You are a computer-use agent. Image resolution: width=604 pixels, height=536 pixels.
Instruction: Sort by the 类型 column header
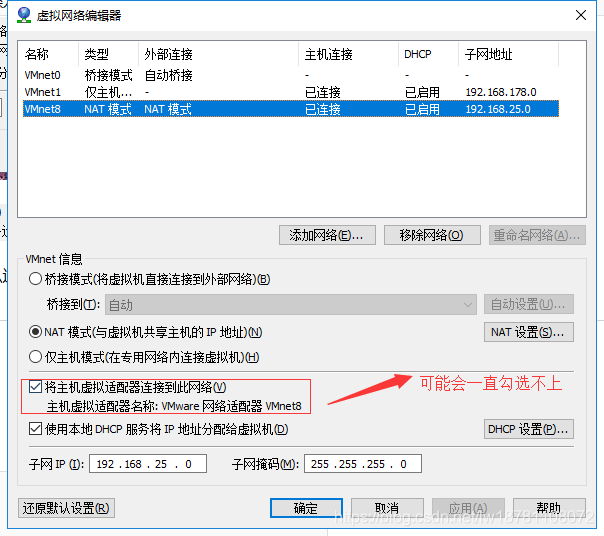pyautogui.click(x=108, y=54)
